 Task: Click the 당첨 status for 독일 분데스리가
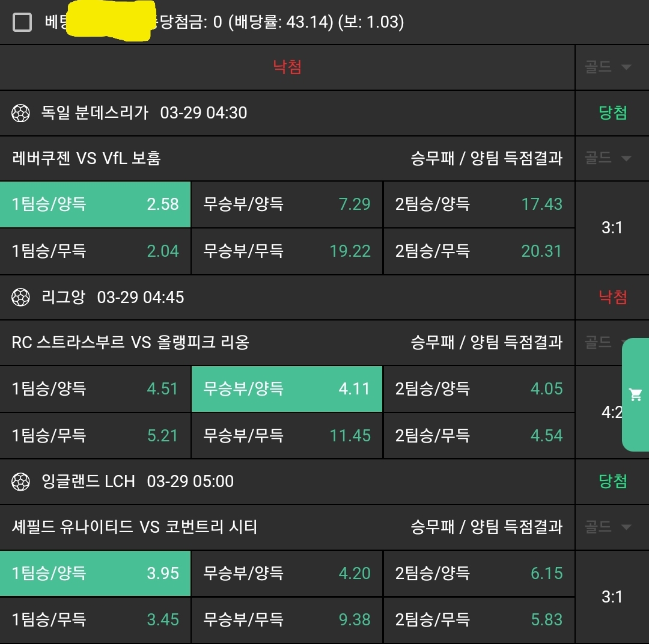pyautogui.click(x=612, y=113)
